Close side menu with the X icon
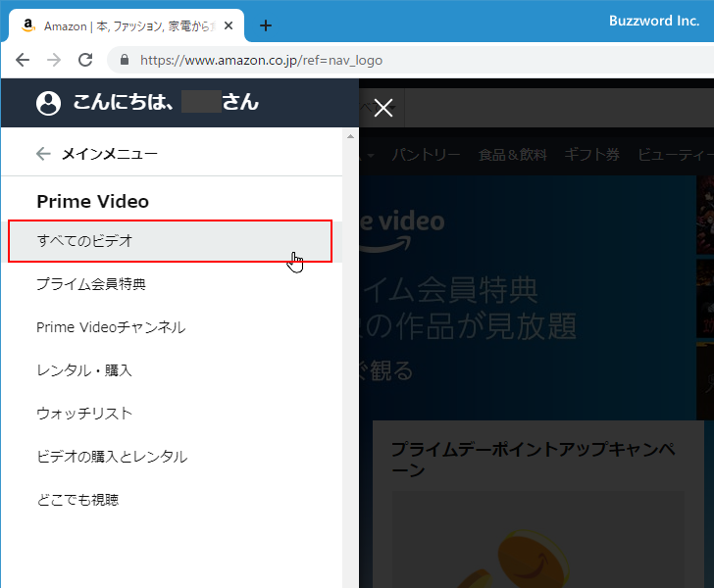 383,108
